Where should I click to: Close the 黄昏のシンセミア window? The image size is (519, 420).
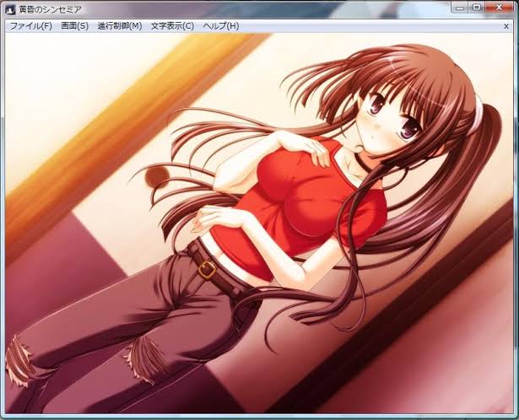500,8
